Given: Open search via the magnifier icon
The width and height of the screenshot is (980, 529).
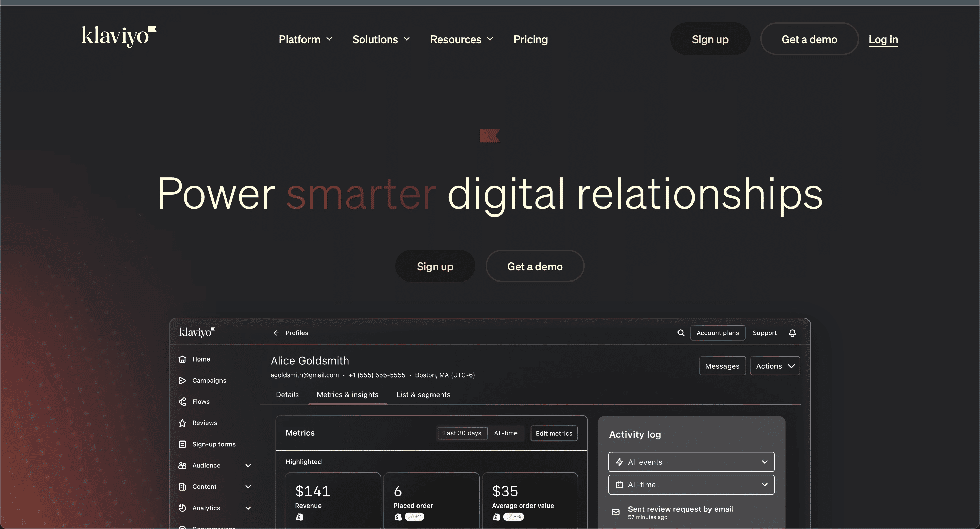Looking at the screenshot, I should pos(681,333).
